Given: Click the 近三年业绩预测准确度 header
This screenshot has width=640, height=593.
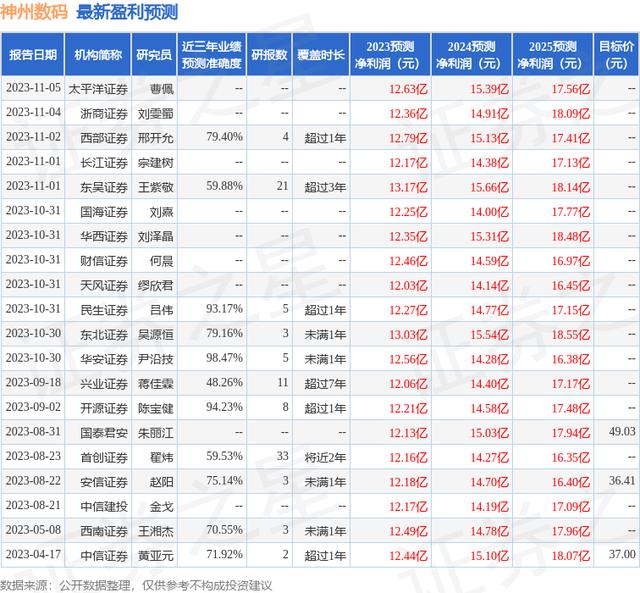Looking at the screenshot, I should (211, 55).
